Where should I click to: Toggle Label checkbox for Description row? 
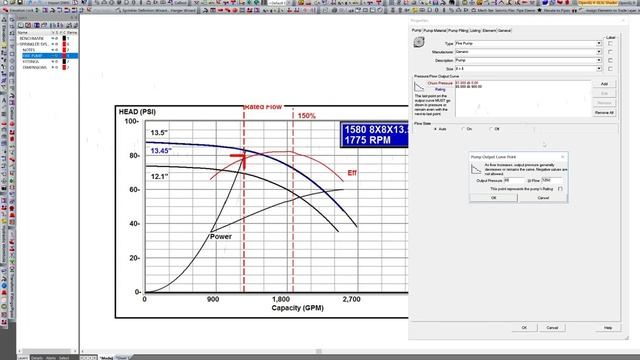pyautogui.click(x=610, y=60)
